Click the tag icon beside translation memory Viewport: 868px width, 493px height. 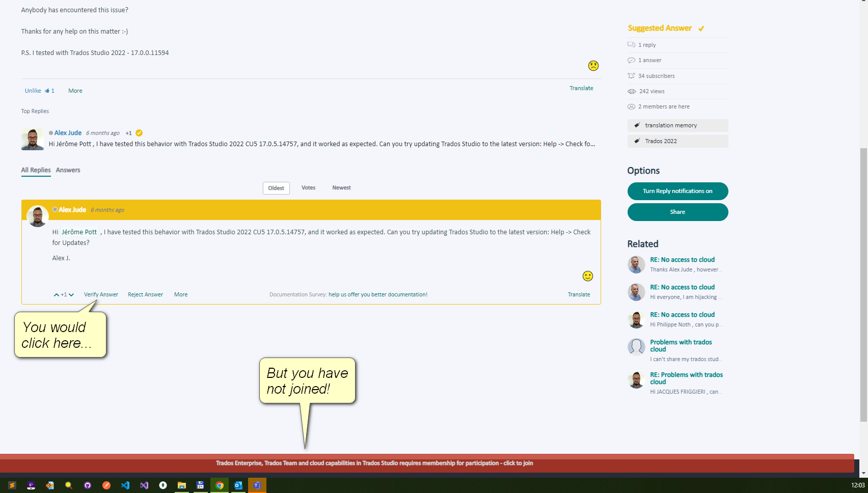pos(637,125)
